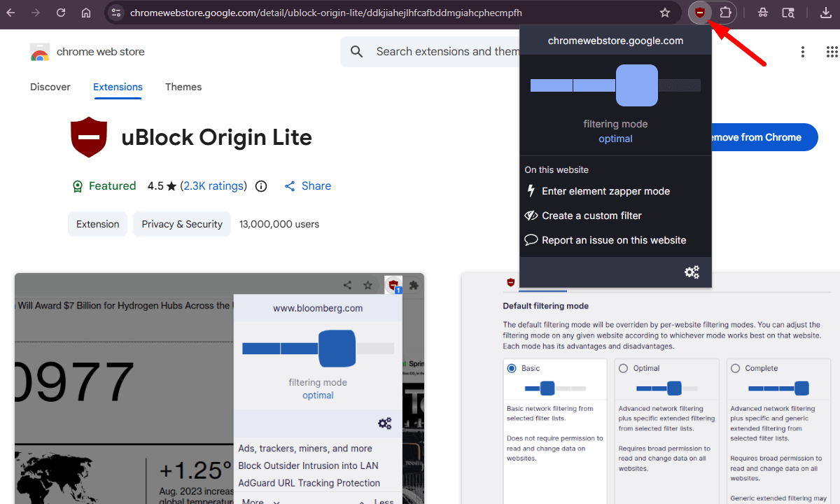Switch to the Themes tab
The image size is (840, 504).
[x=183, y=87]
